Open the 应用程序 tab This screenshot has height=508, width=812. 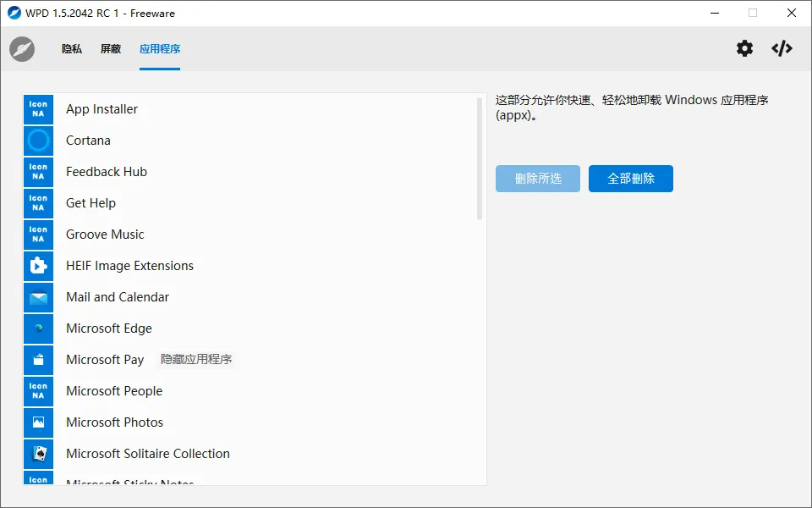click(x=160, y=49)
